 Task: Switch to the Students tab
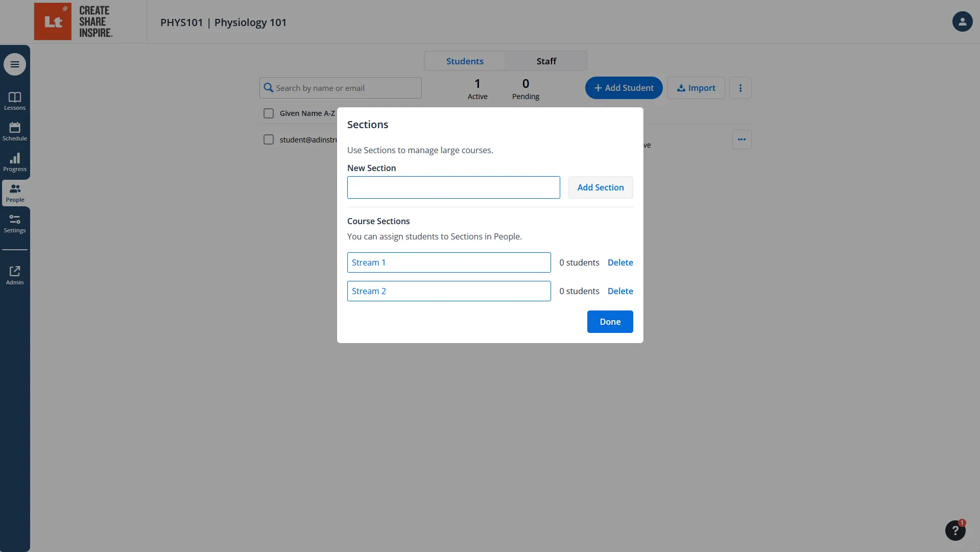point(465,61)
